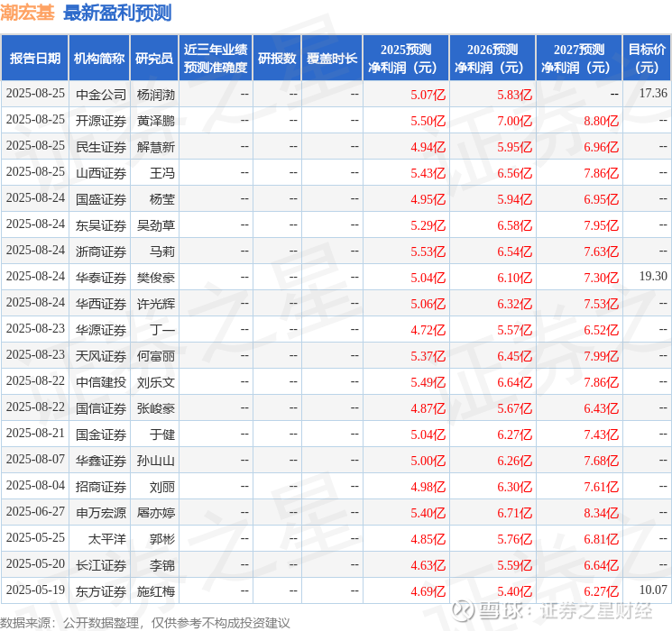Click 申万宏源's 2027 forecast 8.34亿
672x631 pixels.
[x=601, y=513]
